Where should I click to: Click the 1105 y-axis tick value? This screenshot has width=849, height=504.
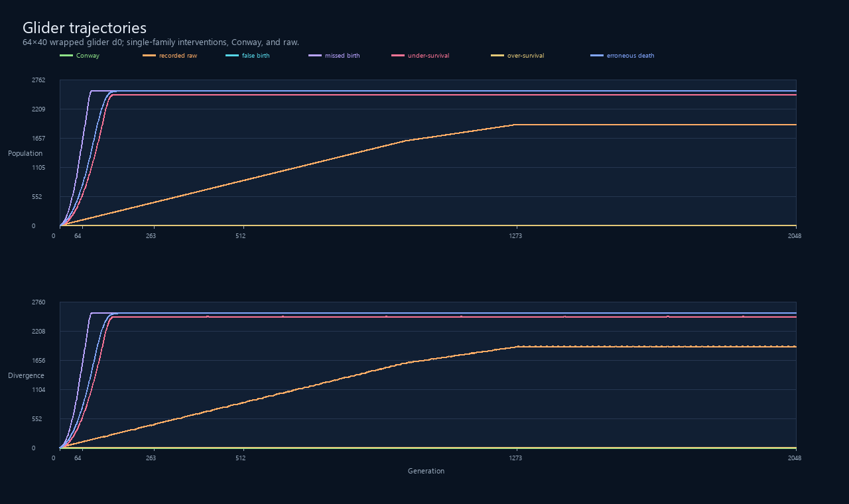(x=38, y=168)
